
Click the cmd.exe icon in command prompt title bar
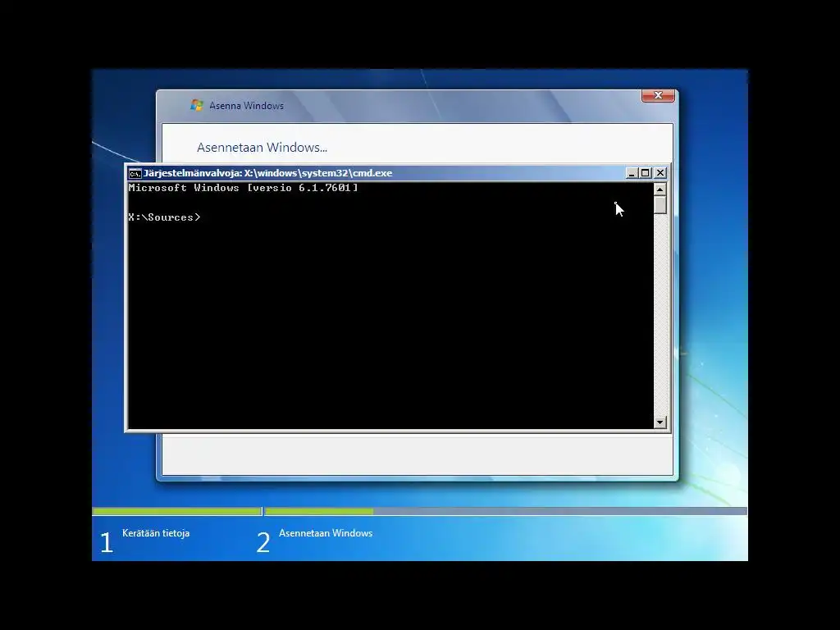point(135,173)
